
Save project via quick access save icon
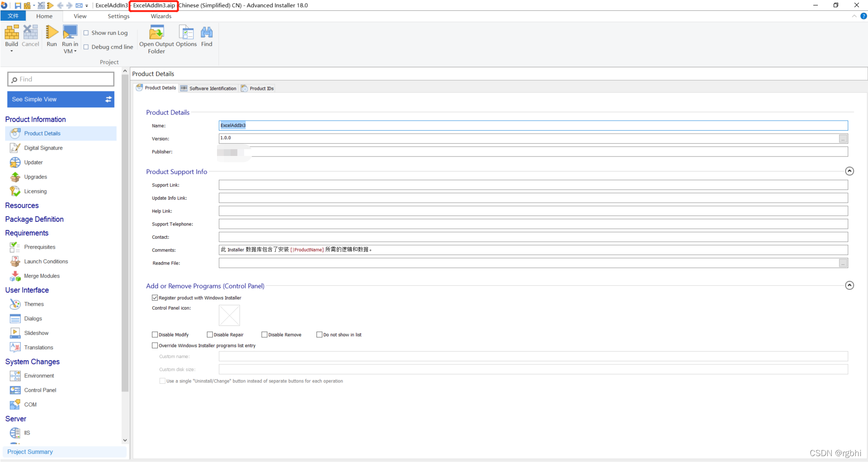point(18,5)
